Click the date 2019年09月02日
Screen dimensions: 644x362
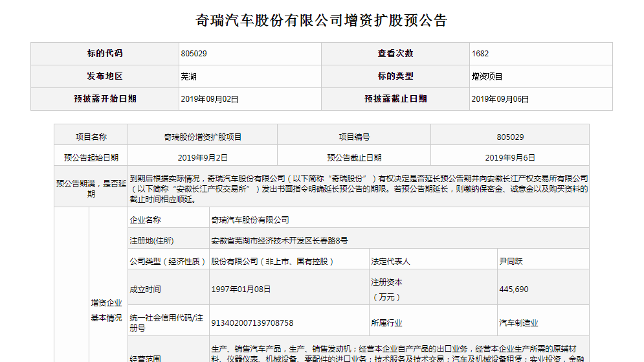tap(210, 100)
